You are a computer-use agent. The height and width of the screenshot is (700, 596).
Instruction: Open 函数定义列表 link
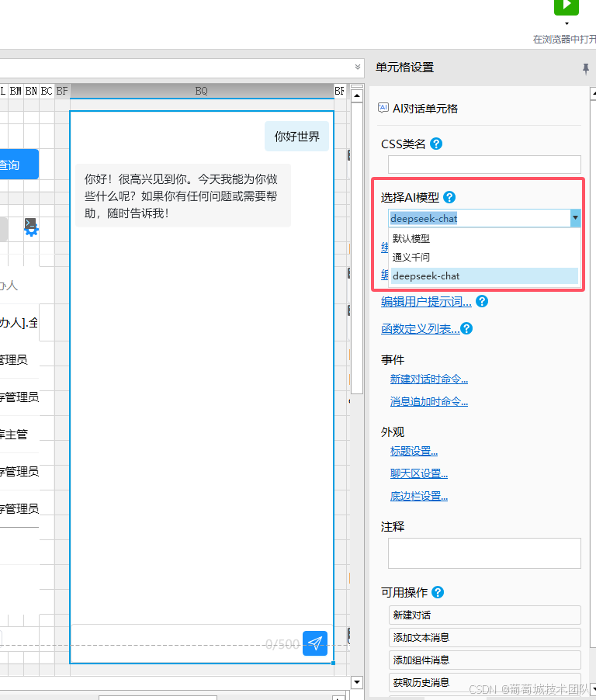[x=420, y=329]
